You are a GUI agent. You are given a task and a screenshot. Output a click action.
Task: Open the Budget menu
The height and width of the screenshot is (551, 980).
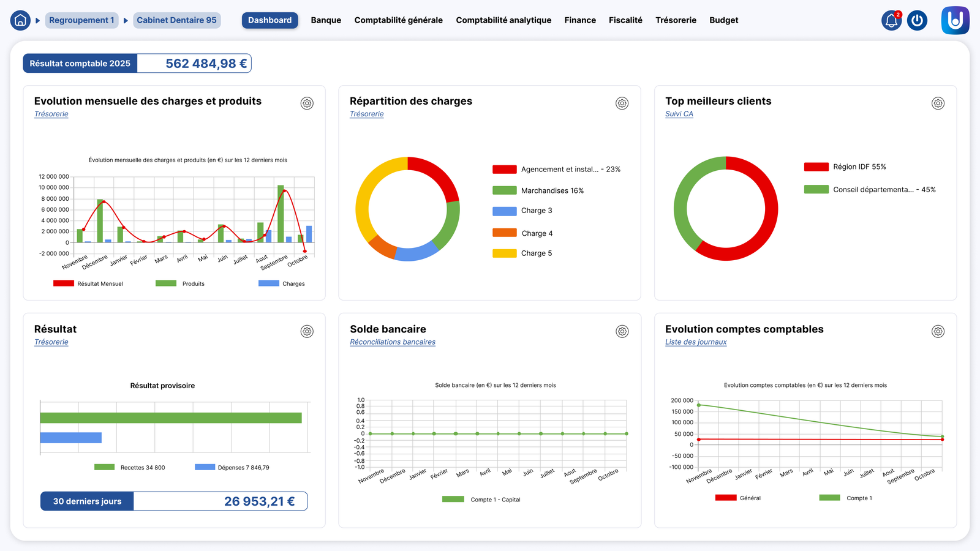click(x=723, y=20)
